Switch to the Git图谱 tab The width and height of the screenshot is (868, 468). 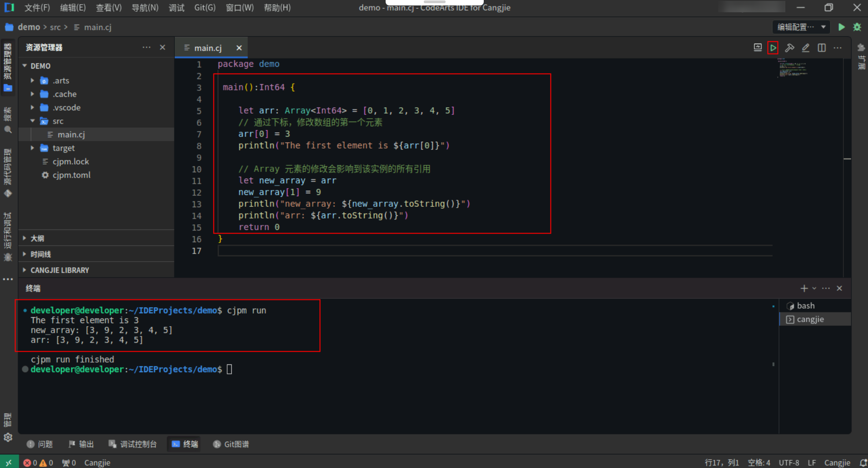pyautogui.click(x=231, y=444)
